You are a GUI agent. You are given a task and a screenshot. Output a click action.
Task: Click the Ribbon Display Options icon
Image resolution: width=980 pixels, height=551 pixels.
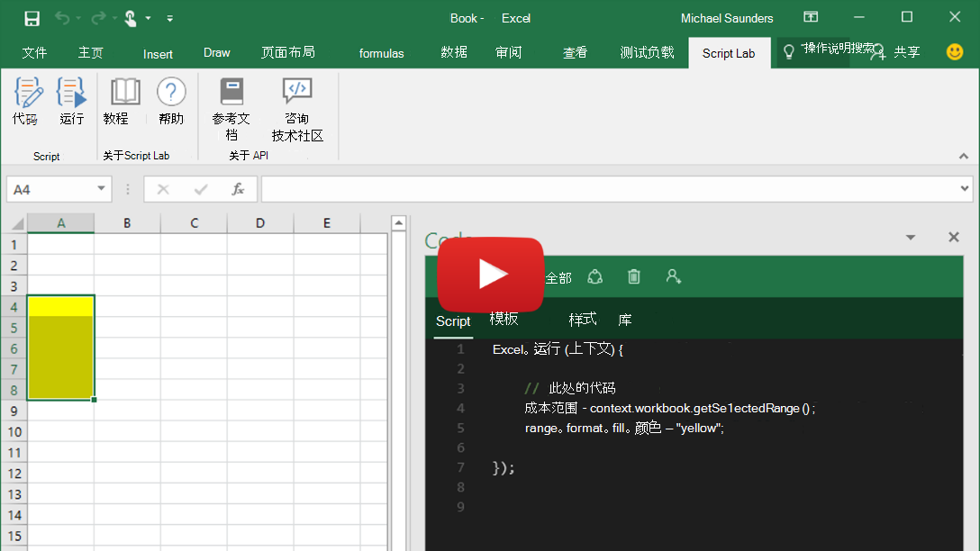pyautogui.click(x=811, y=17)
